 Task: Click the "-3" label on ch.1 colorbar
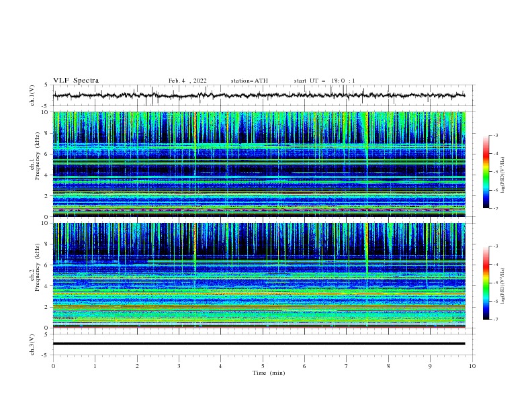coord(495,135)
